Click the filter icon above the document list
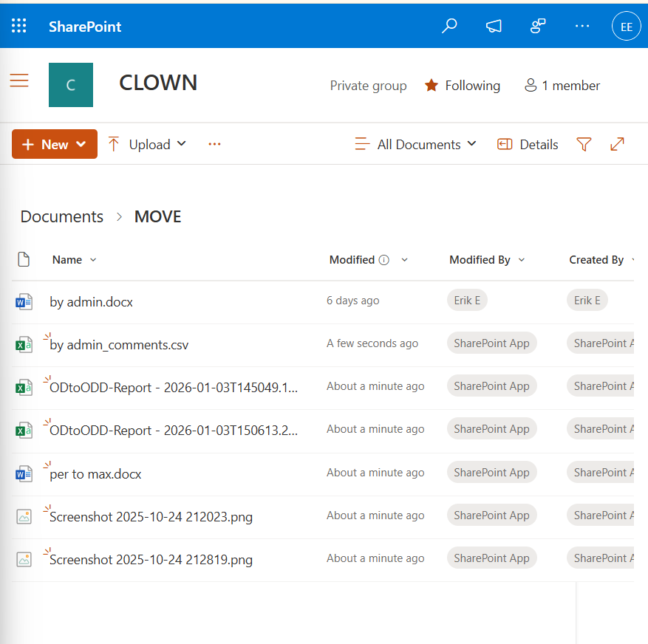 [584, 144]
